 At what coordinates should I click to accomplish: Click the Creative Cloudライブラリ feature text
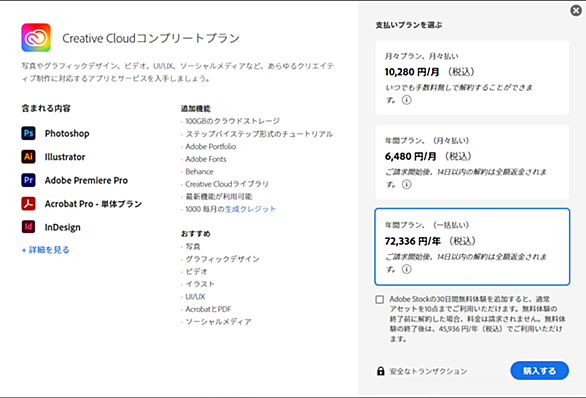227,184
